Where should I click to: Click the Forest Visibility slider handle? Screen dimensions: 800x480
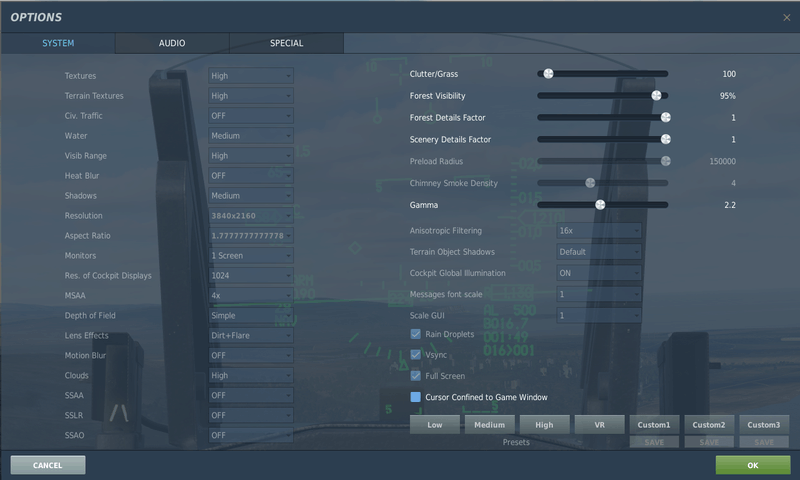pyautogui.click(x=656, y=95)
